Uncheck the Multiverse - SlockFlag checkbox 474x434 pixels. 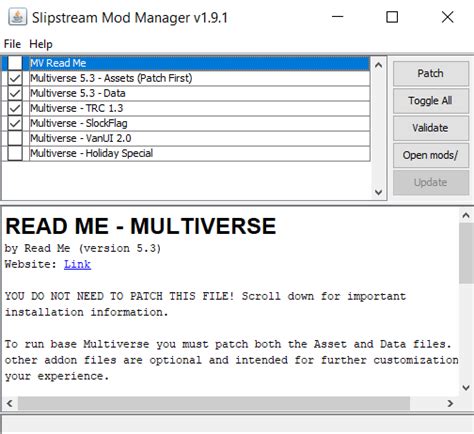[x=15, y=123]
